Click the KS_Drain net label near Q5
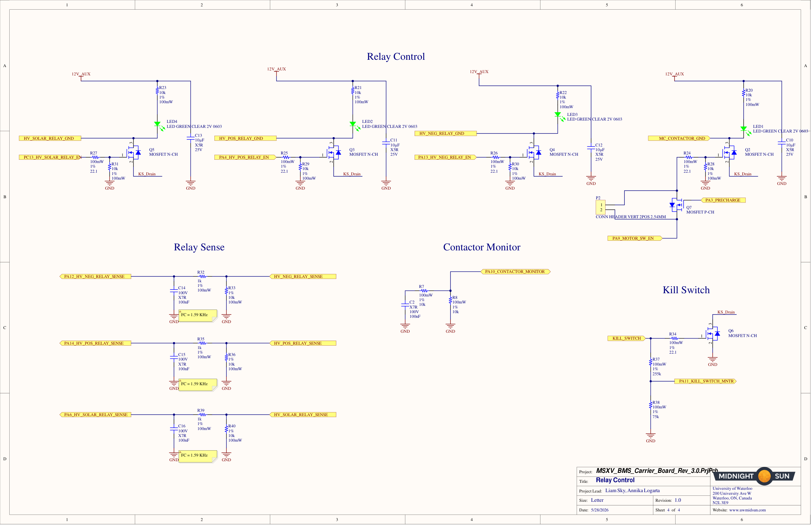 pos(147,174)
